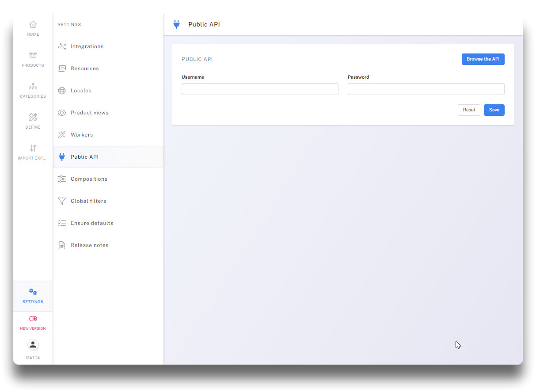Open Compositions settings page
Screen dimensions: 536x392
pos(89,179)
